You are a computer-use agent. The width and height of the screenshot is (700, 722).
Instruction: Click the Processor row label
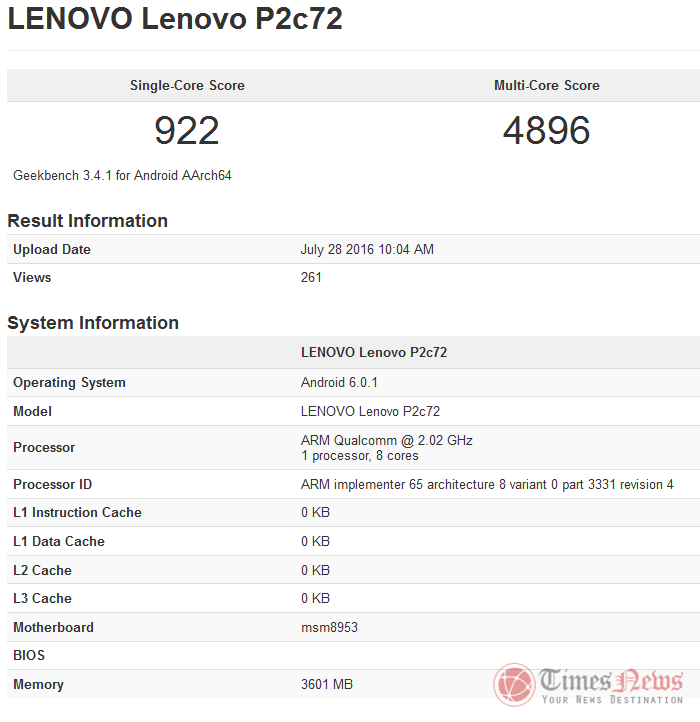(44, 448)
